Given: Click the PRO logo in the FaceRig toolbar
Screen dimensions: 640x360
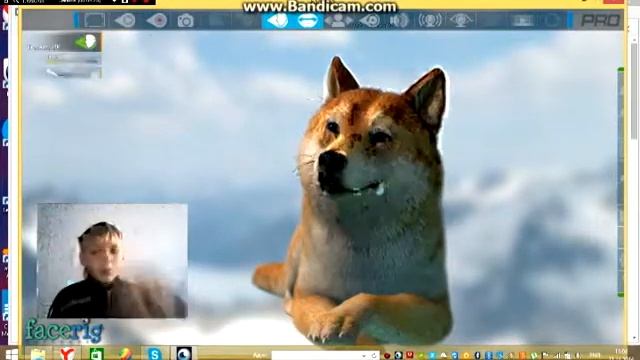Looking at the screenshot, I should (x=600, y=20).
